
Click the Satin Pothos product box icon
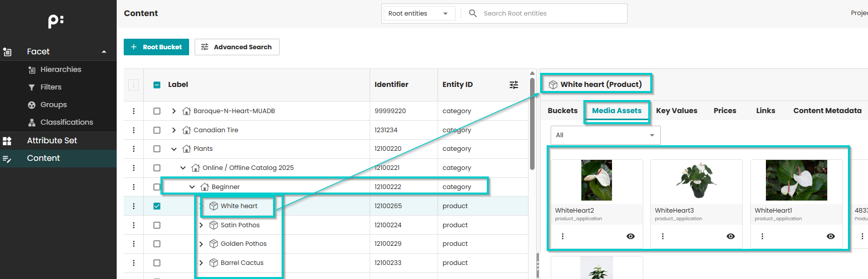(x=214, y=225)
